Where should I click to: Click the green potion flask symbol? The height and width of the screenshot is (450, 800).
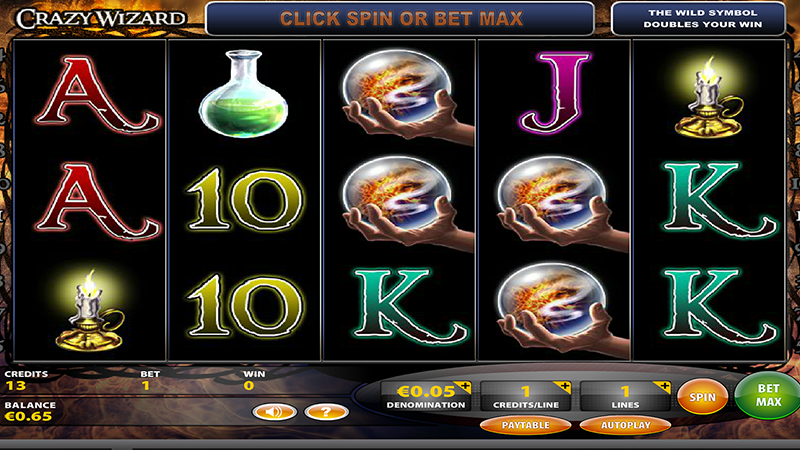click(x=243, y=94)
